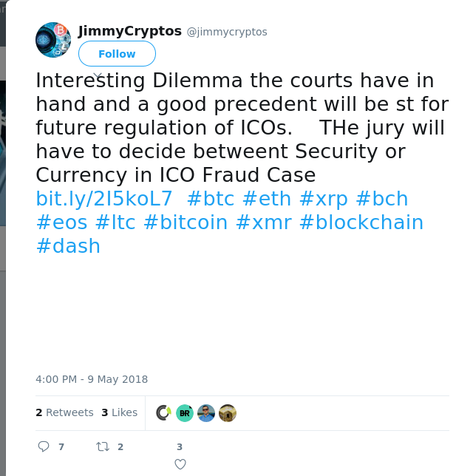The height and width of the screenshot is (476, 473).
Task: Select the #blockchain hashtag
Action: (x=361, y=222)
